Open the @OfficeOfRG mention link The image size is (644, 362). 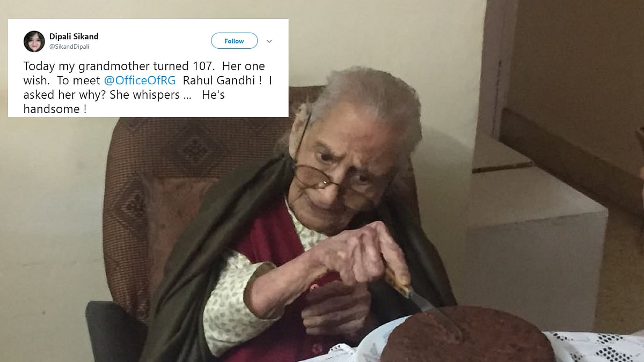coord(142,81)
